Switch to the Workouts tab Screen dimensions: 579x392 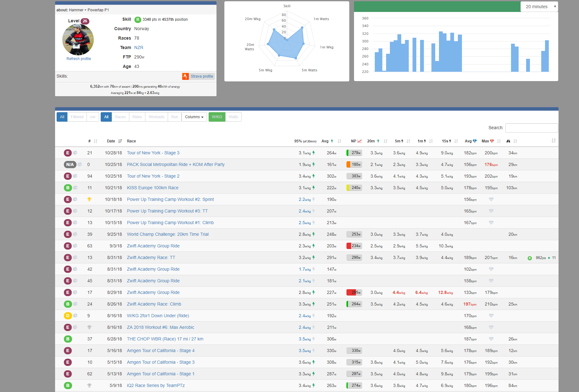tap(156, 117)
